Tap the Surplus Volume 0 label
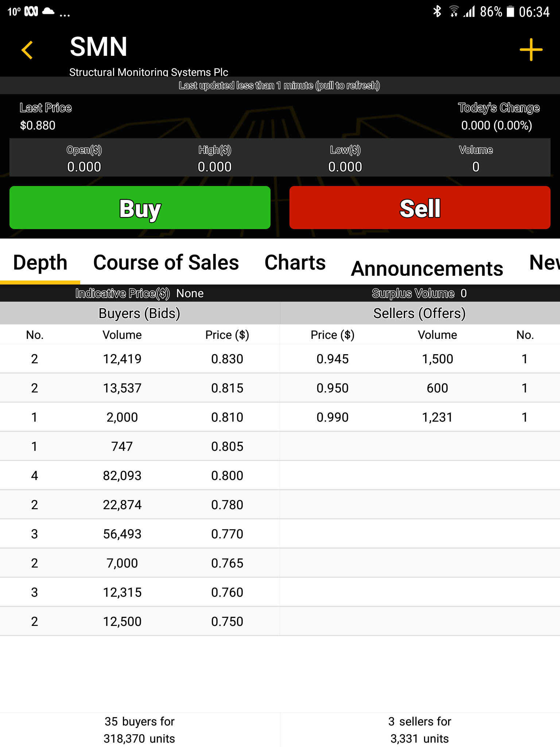The image size is (560, 747). click(x=419, y=293)
